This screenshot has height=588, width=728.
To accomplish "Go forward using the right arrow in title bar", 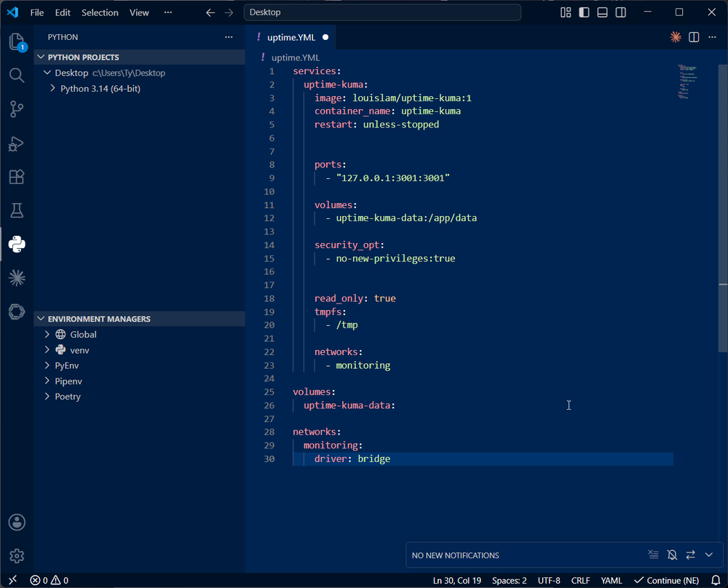I will click(229, 12).
